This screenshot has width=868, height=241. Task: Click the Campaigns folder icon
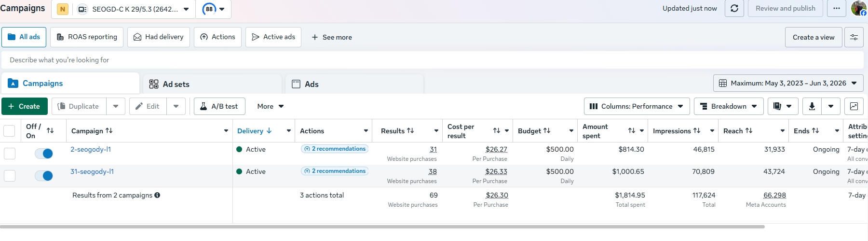pos(13,83)
